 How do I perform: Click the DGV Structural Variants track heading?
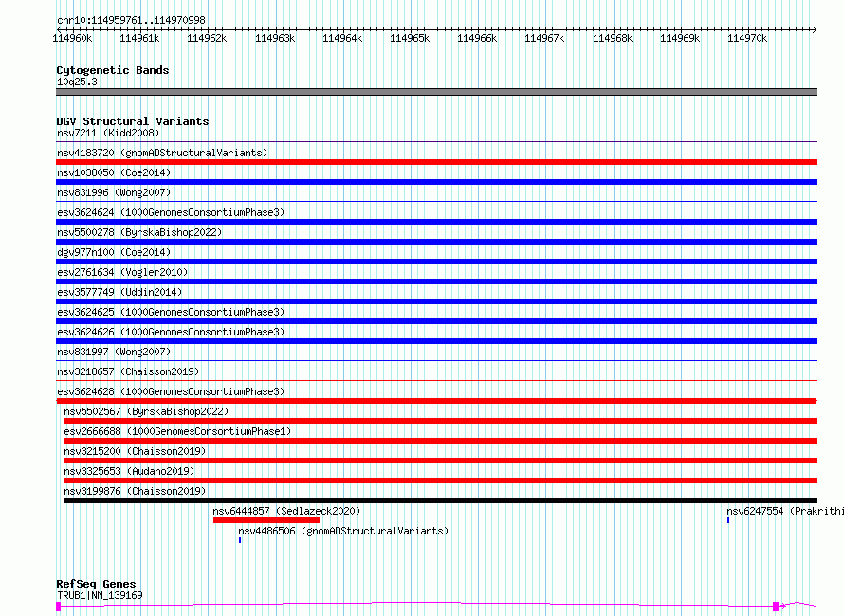132,121
